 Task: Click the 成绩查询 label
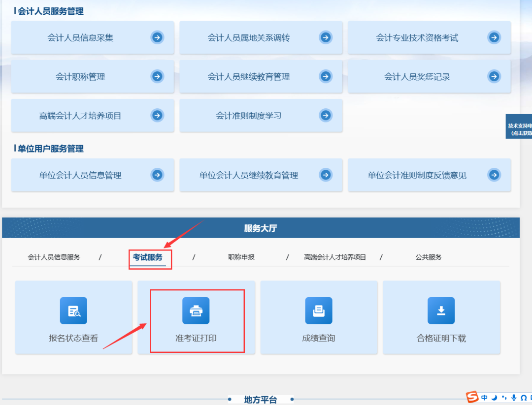coord(319,338)
